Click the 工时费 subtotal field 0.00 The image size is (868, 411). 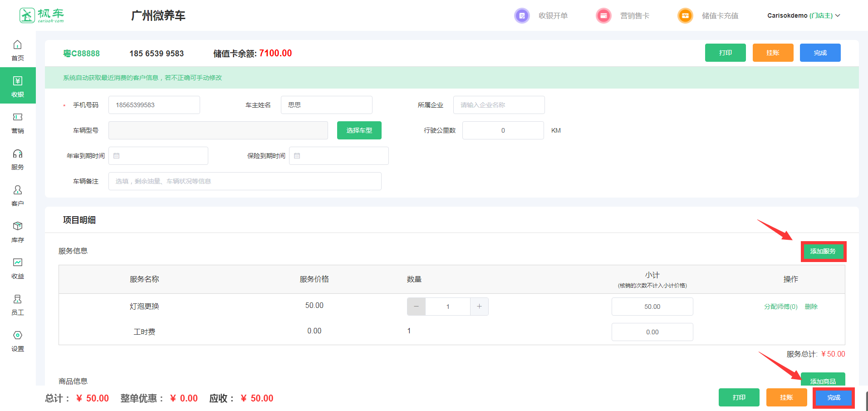point(652,332)
